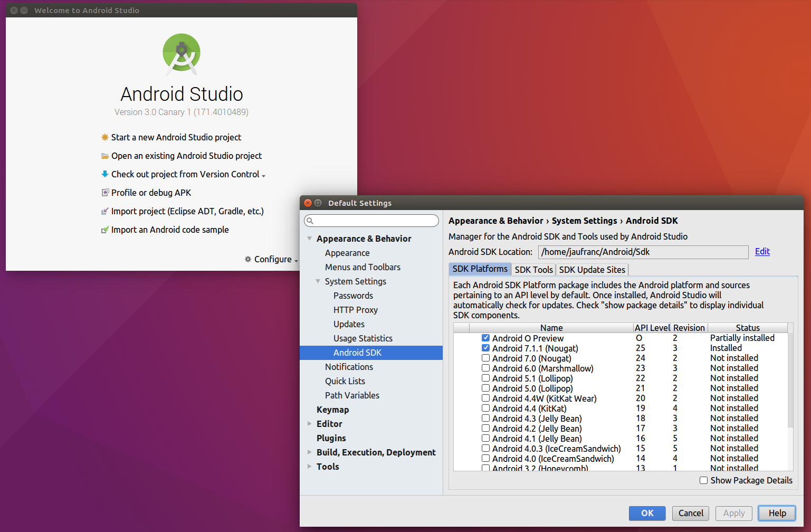
Task: Click Cancel in Default Settings
Action: click(x=691, y=513)
